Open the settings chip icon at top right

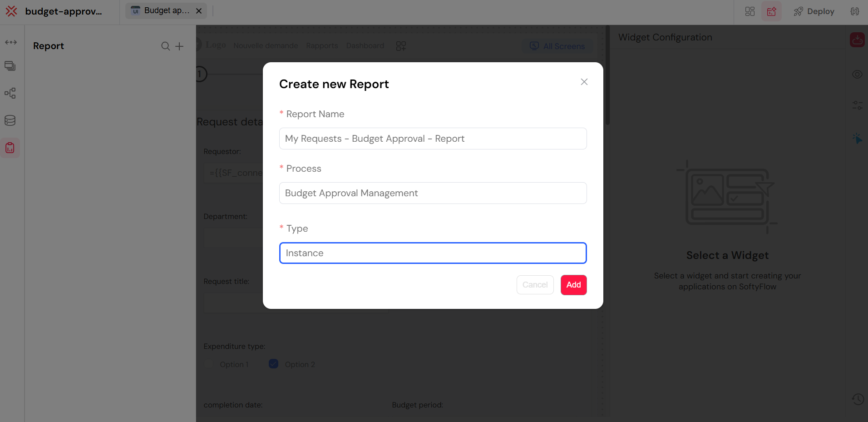[x=855, y=11]
